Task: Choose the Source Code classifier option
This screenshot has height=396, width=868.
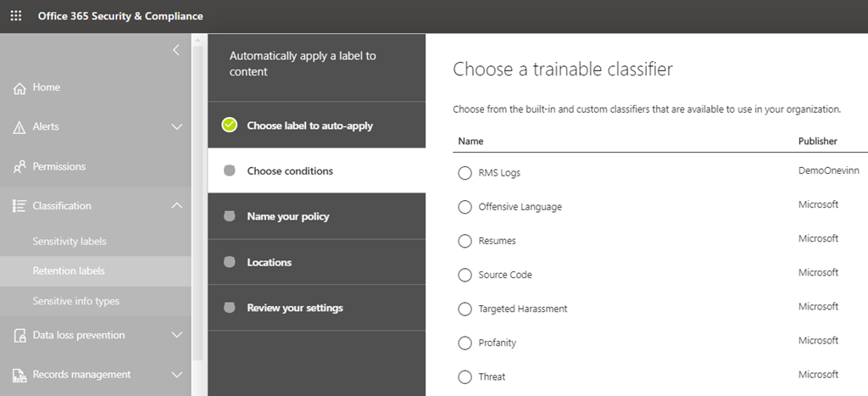Action: pos(465,275)
